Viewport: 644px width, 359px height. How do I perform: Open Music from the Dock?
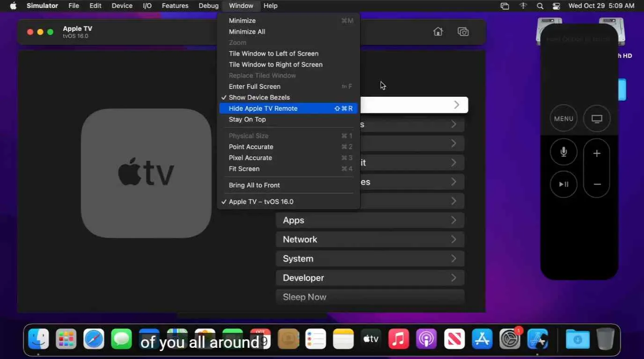click(399, 339)
